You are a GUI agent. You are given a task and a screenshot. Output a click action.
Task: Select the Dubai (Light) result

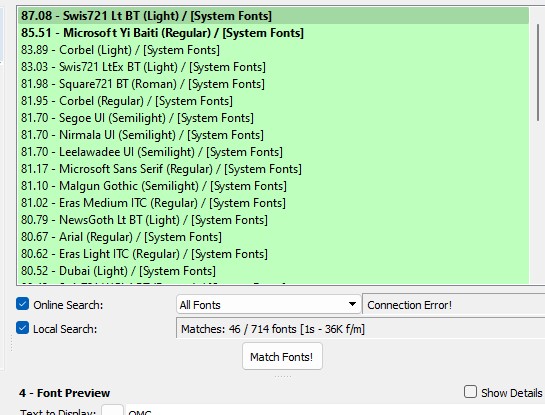274,271
